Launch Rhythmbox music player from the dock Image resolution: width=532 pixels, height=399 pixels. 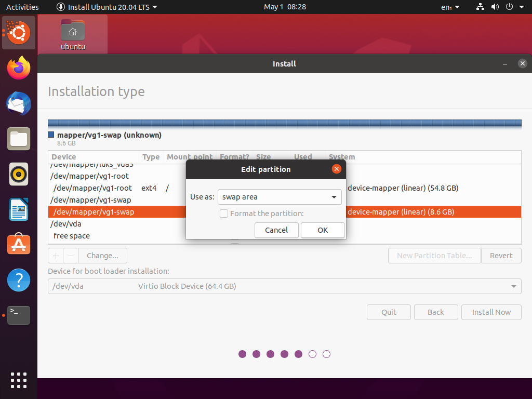point(19,174)
